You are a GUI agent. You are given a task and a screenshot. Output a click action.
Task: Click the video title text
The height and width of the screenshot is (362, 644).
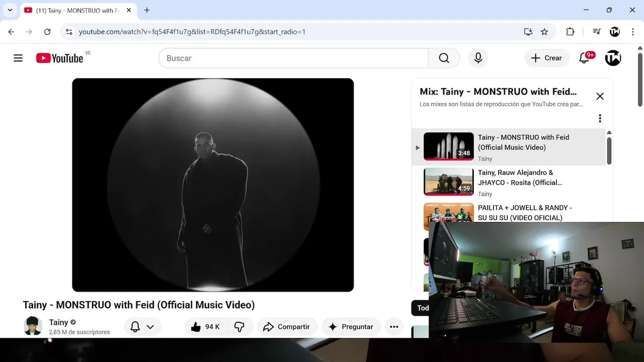pyautogui.click(x=139, y=305)
